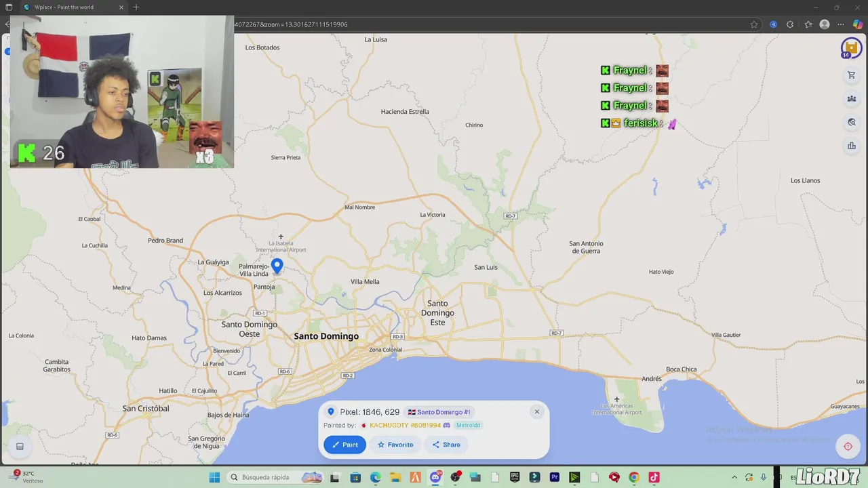Open Adobe Premiere Pro in the taskbar

coord(555,477)
